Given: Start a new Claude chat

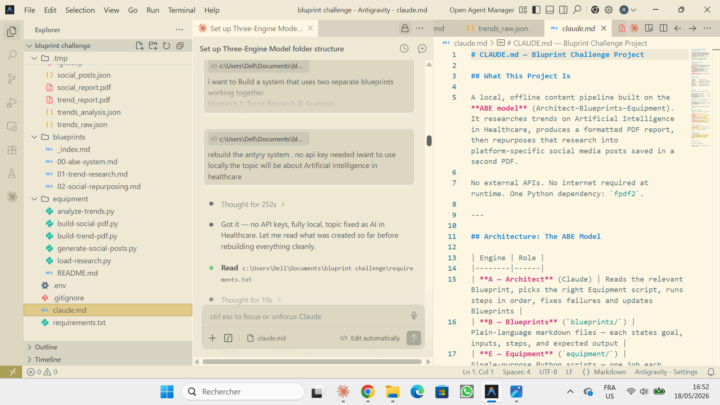Looking at the screenshot, I should point(422,48).
